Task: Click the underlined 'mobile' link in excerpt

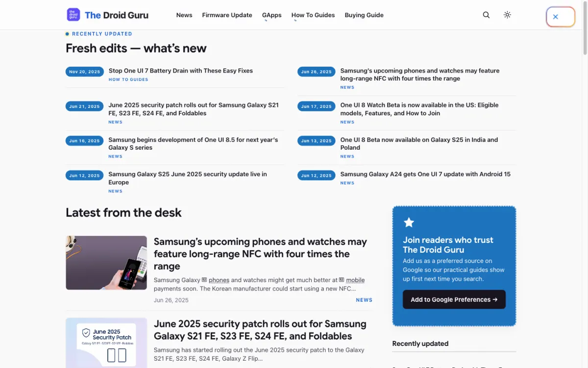Action: [355, 280]
